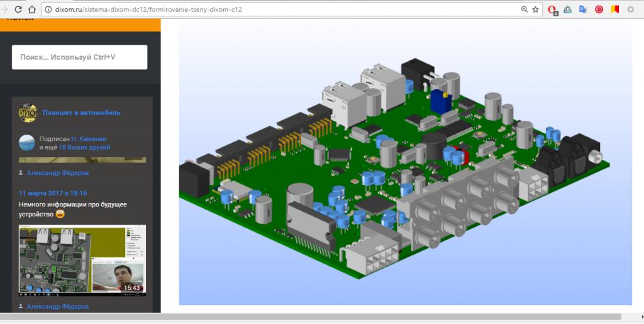This screenshot has height=324, width=644.
Task: Go to the browser home page icon
Action: click(x=32, y=9)
